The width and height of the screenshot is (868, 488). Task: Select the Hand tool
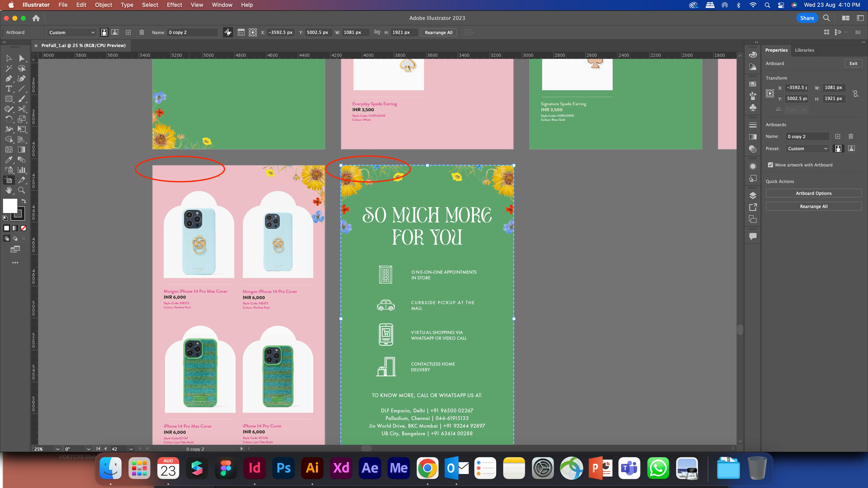(9, 190)
